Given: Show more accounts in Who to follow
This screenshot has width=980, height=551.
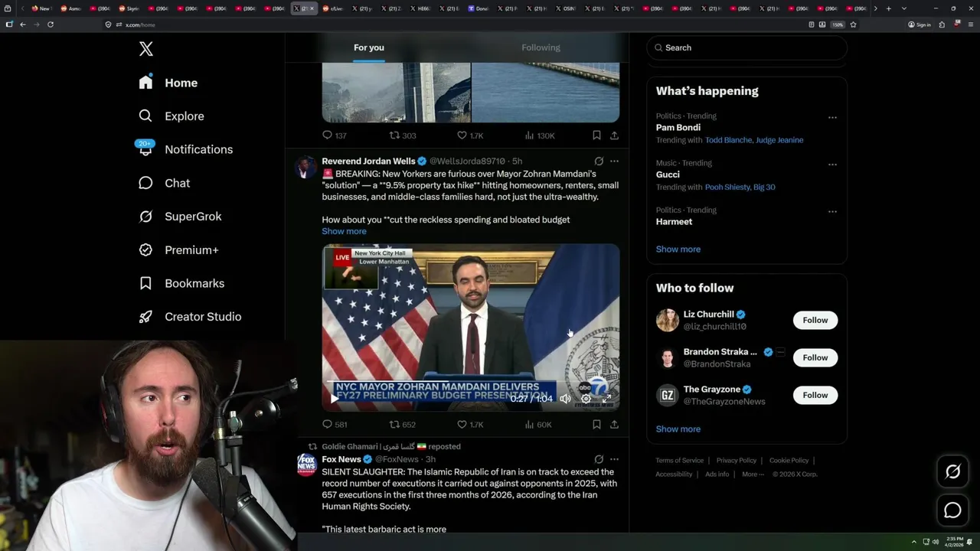Looking at the screenshot, I should click(678, 429).
